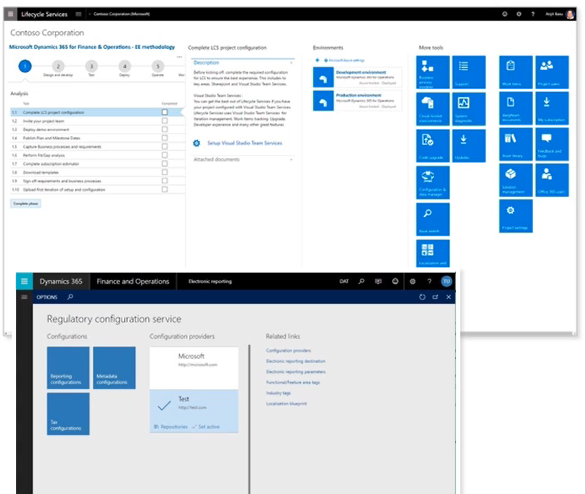Open the Project settings tile
The width and height of the screenshot is (585, 494).
tap(516, 216)
